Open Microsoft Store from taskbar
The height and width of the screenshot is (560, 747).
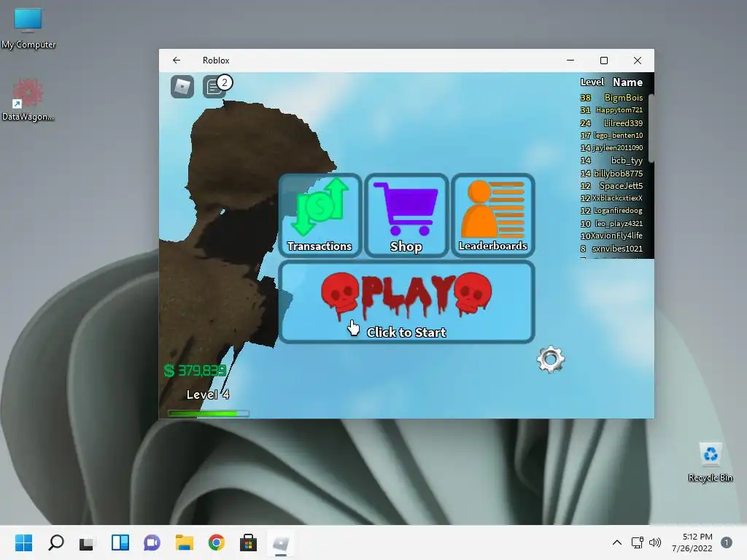click(x=248, y=542)
